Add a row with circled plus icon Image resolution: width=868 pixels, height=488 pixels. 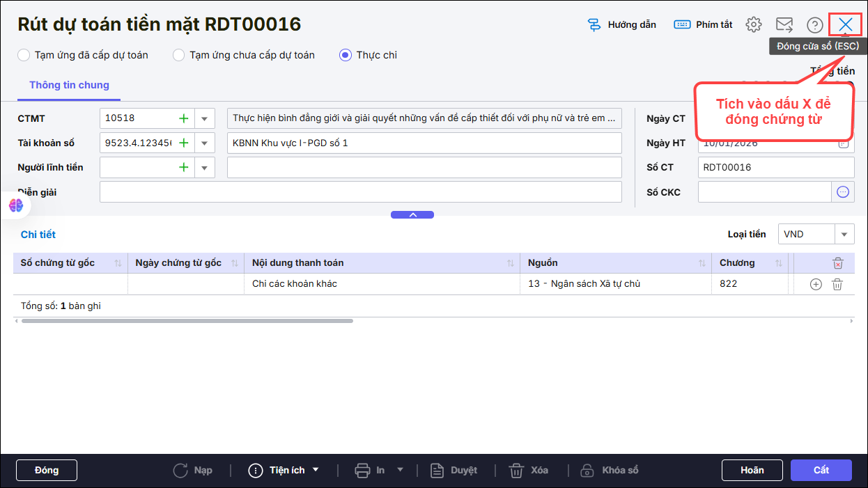(x=816, y=284)
